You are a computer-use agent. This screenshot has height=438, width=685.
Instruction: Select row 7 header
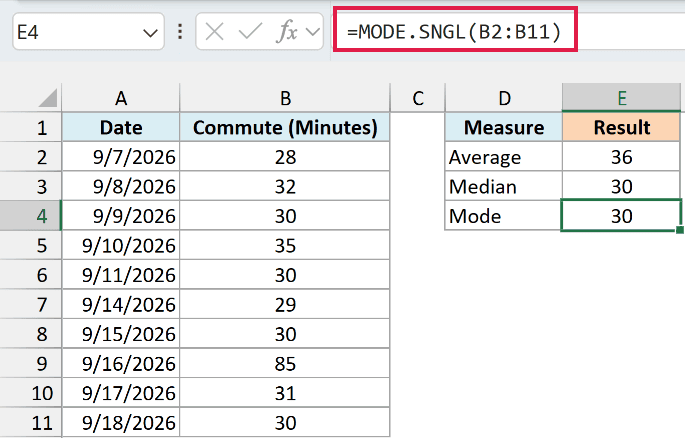click(31, 304)
